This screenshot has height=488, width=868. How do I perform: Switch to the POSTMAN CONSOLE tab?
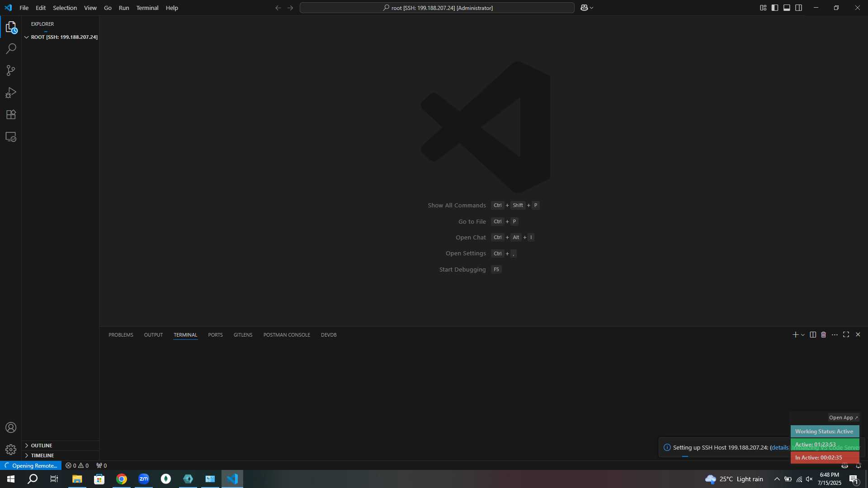[x=287, y=335]
